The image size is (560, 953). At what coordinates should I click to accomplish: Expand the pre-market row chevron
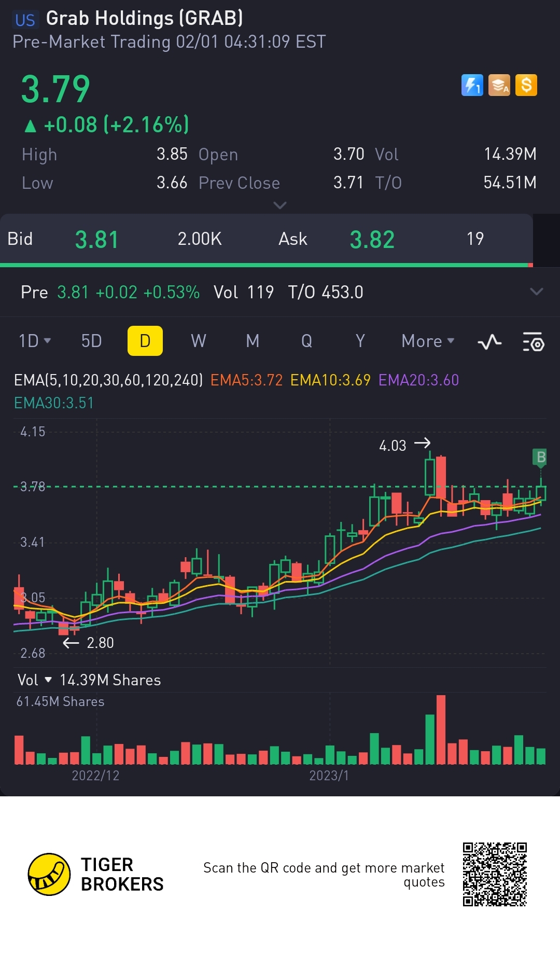pyautogui.click(x=537, y=292)
